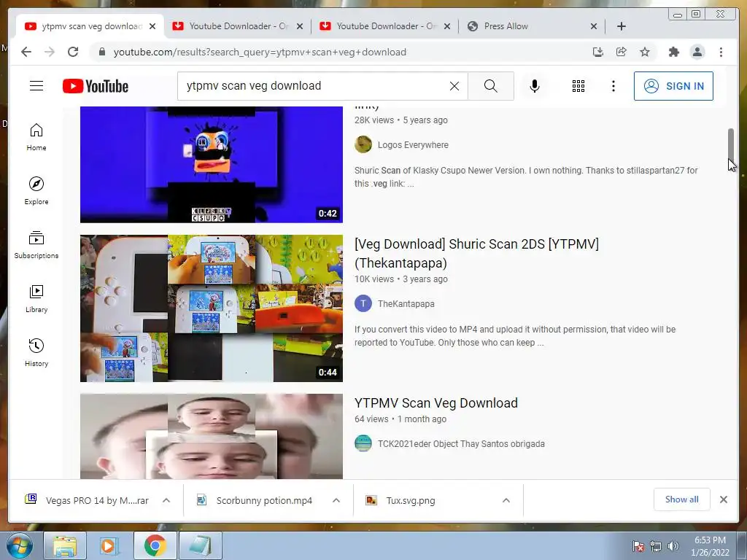Start voice search with microphone icon
The width and height of the screenshot is (747, 560).
pos(535,86)
